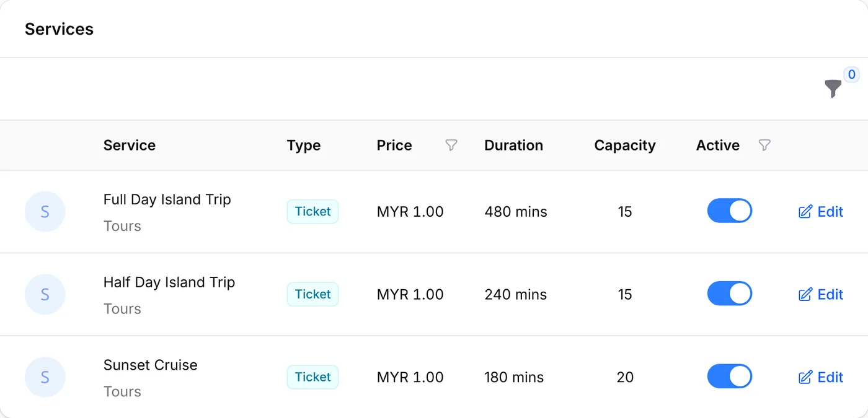Click Tours category under Sunset Cruise
The image size is (868, 418).
click(x=122, y=391)
